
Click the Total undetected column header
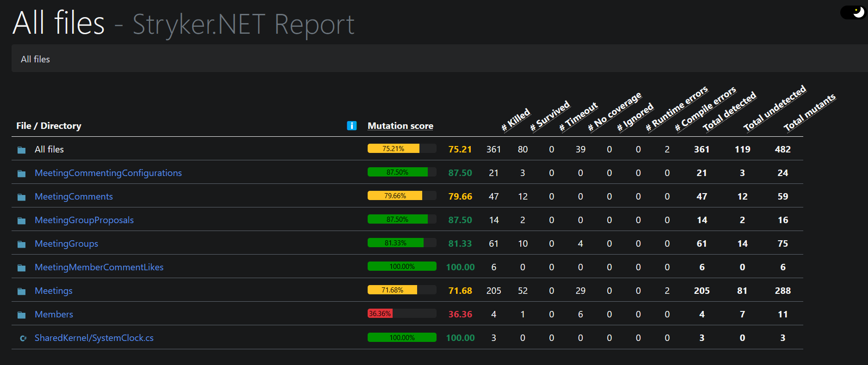point(775,109)
